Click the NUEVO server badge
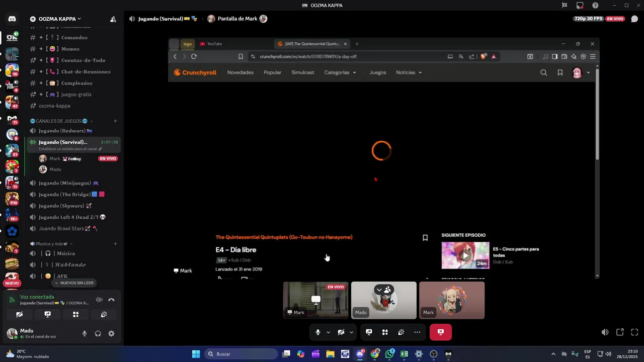The width and height of the screenshot is (644, 362). click(12, 283)
